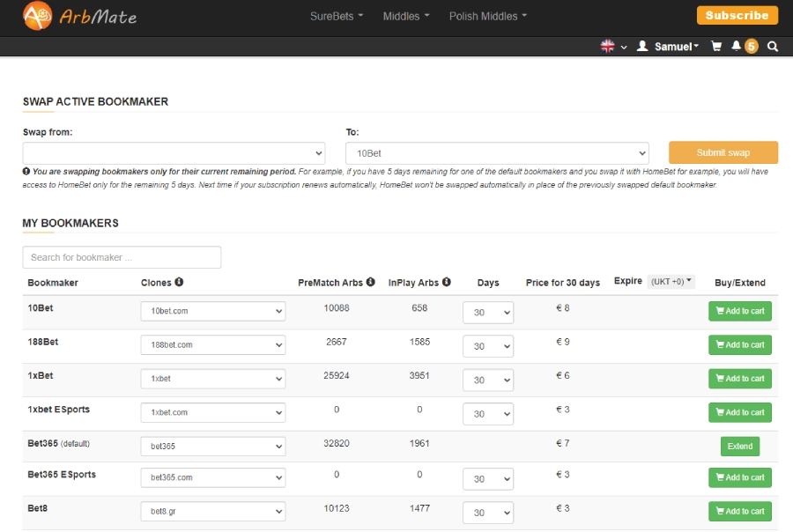This screenshot has height=532, width=793.
Task: Open the SureBets menu
Action: point(337,16)
